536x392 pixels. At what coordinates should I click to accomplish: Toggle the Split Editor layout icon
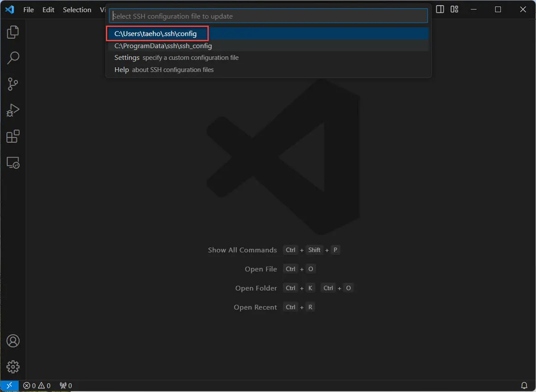440,9
